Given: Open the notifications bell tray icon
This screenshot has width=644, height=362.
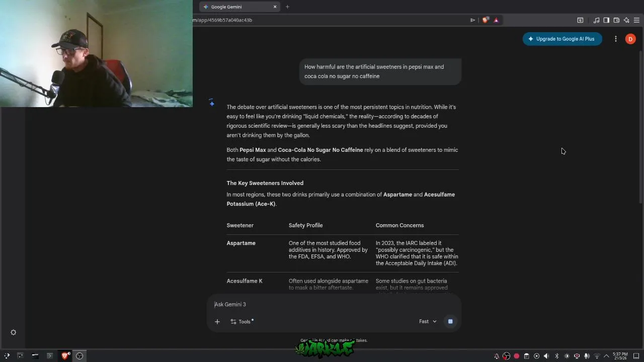Looking at the screenshot, I should pyautogui.click(x=497, y=356).
